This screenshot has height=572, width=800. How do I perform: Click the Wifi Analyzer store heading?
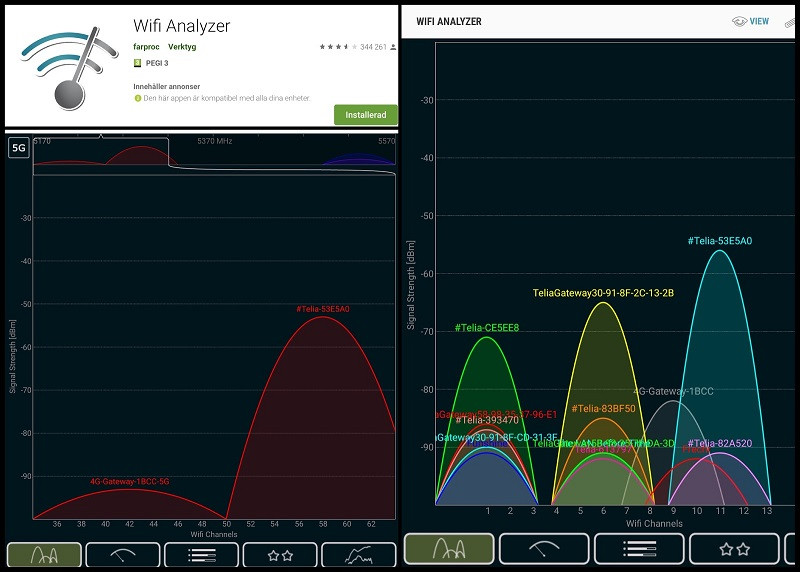point(182,26)
